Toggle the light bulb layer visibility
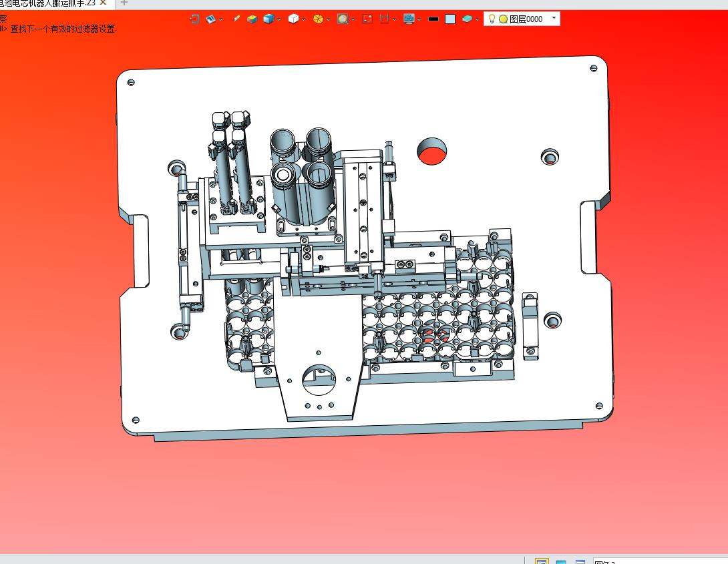The image size is (728, 564). (492, 19)
